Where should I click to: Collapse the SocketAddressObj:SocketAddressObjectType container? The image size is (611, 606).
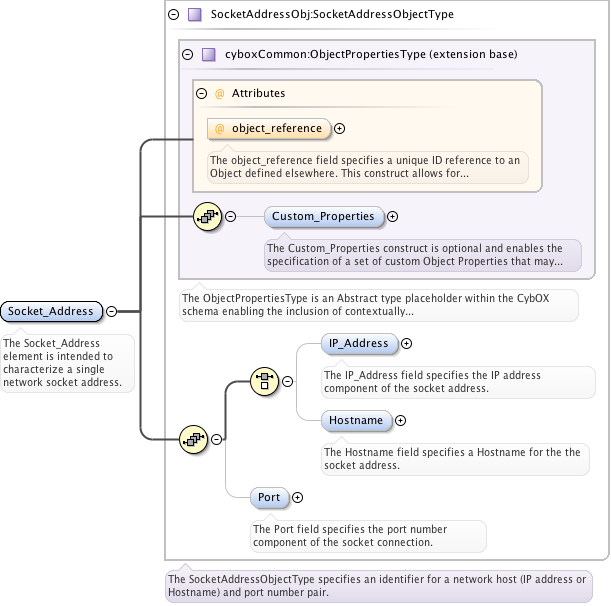click(x=174, y=15)
